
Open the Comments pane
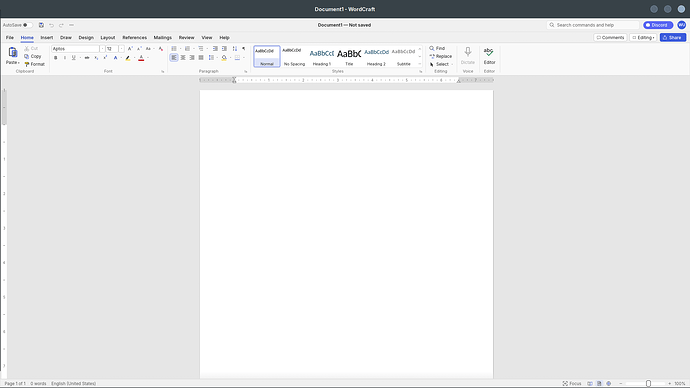pyautogui.click(x=610, y=38)
